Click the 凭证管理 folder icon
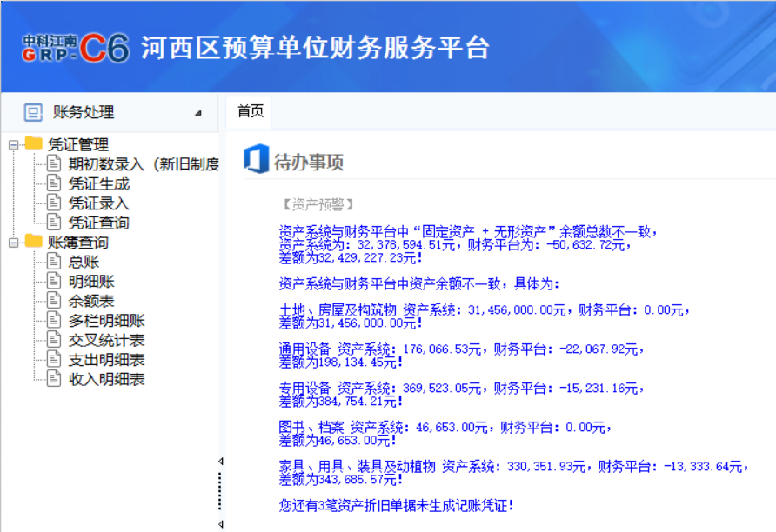 (34, 143)
